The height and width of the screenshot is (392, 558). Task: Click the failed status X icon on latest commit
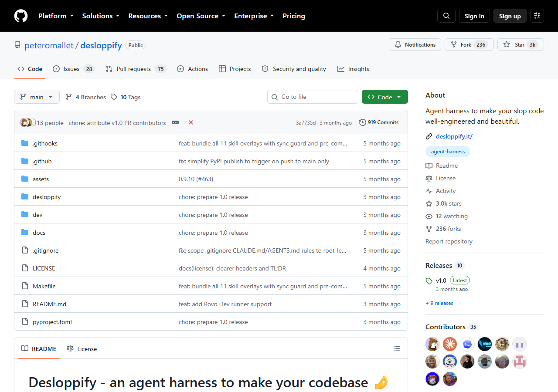point(191,122)
